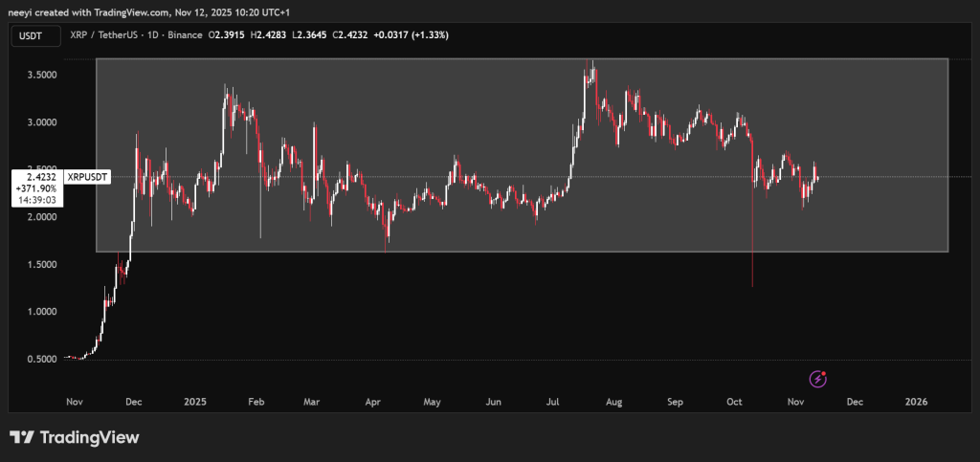Viewport: 980px width, 462px height.
Task: Click the 14:39:03 bar countdown timer
Action: tap(37, 200)
